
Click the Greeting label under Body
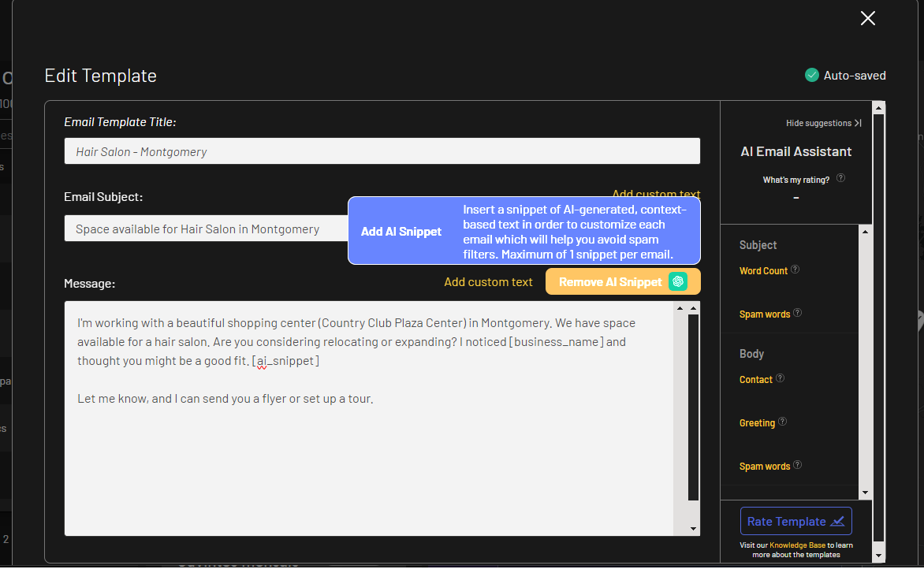point(757,423)
